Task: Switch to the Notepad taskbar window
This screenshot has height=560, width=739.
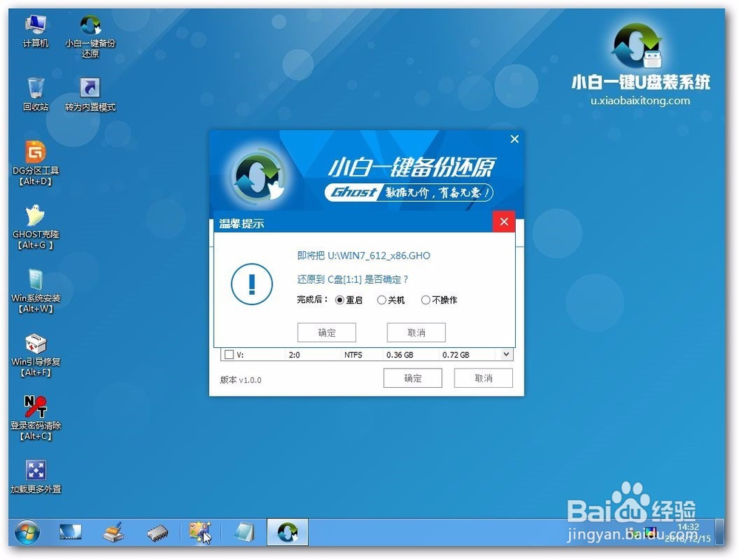Action: click(x=245, y=532)
